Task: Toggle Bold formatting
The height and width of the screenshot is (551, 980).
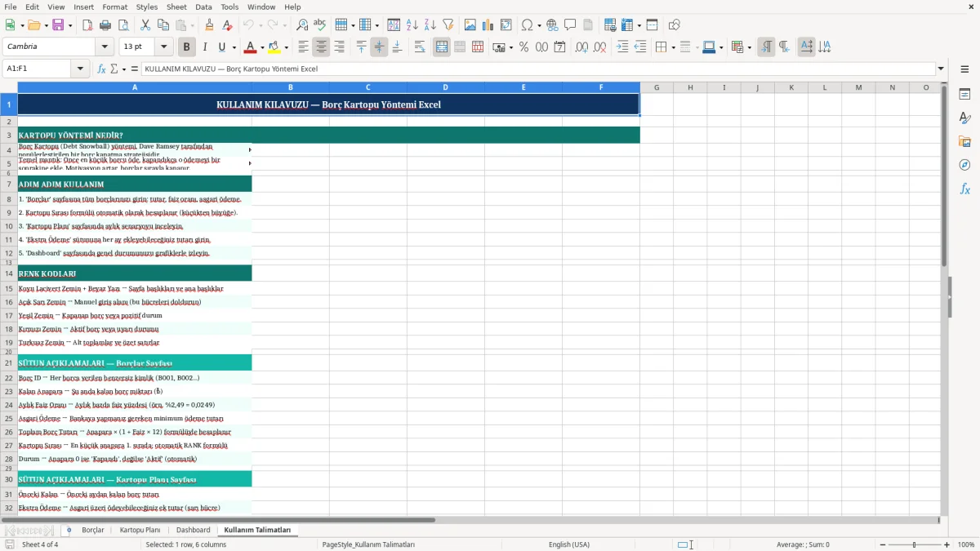Action: pyautogui.click(x=187, y=47)
